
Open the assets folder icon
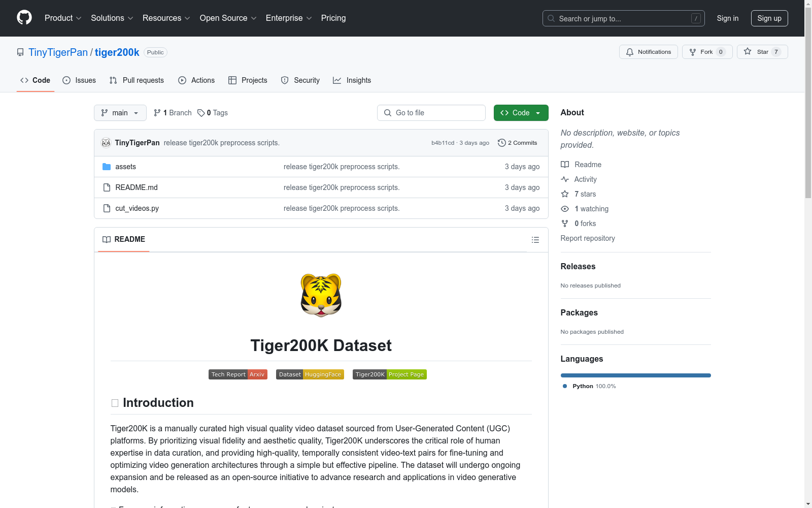point(107,166)
